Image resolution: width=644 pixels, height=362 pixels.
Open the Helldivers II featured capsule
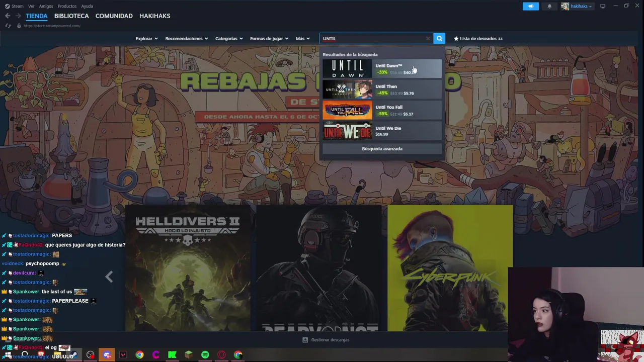pyautogui.click(x=188, y=268)
